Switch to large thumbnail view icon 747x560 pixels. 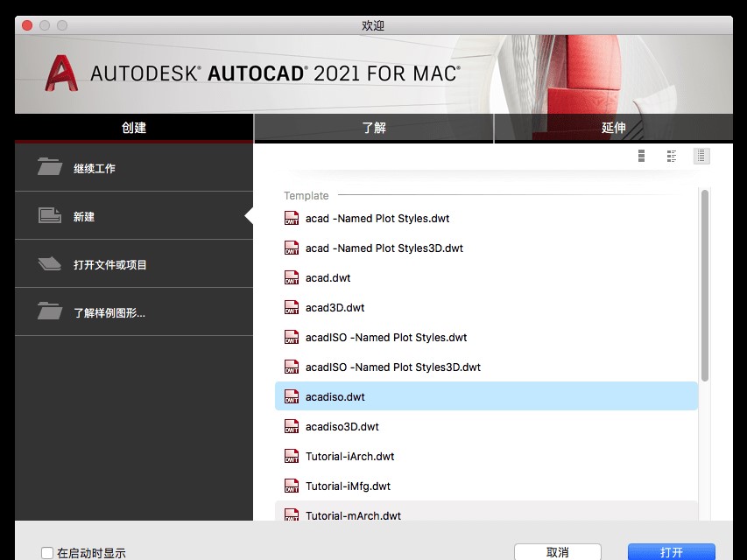click(x=641, y=156)
